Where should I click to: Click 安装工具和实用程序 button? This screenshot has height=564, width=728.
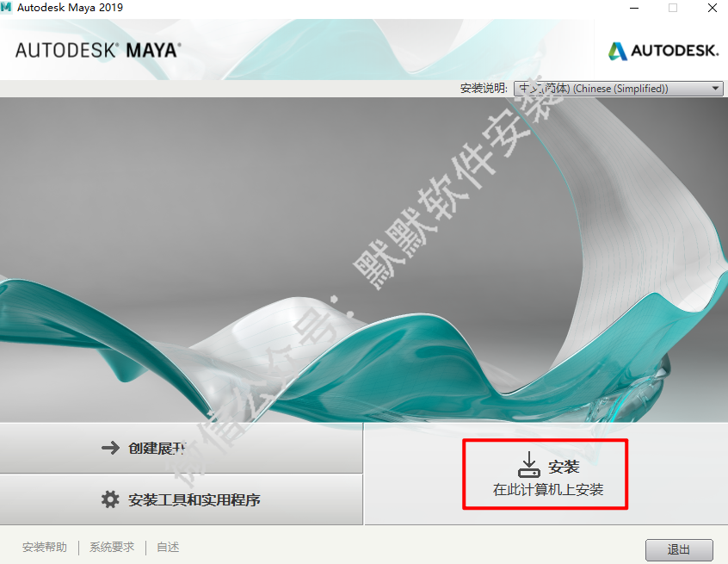(181, 500)
